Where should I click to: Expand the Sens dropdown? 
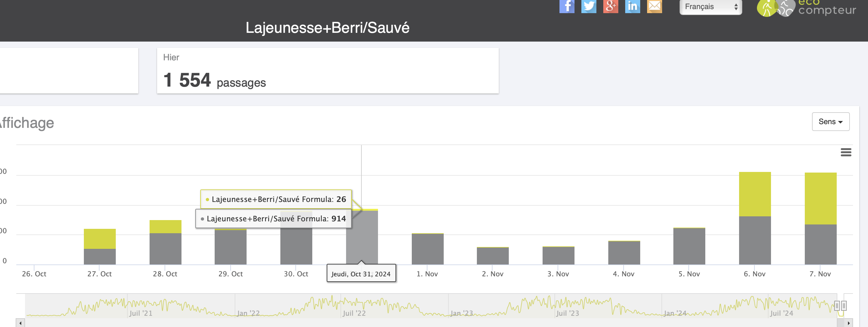830,122
